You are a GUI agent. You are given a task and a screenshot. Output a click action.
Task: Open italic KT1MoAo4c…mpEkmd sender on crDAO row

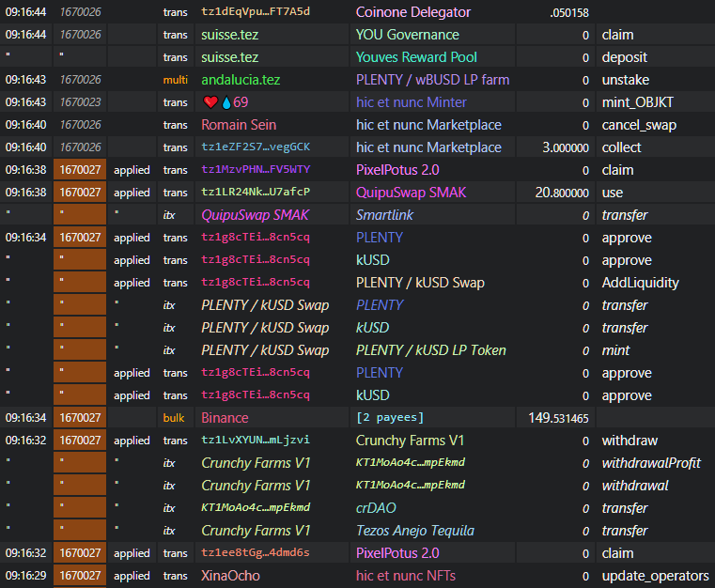[x=256, y=507]
